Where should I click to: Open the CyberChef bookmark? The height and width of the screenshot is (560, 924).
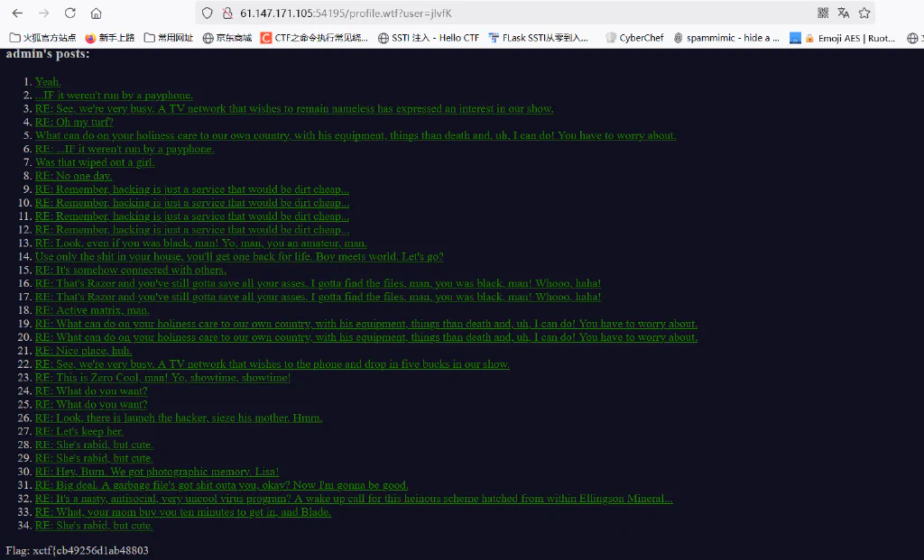click(634, 38)
